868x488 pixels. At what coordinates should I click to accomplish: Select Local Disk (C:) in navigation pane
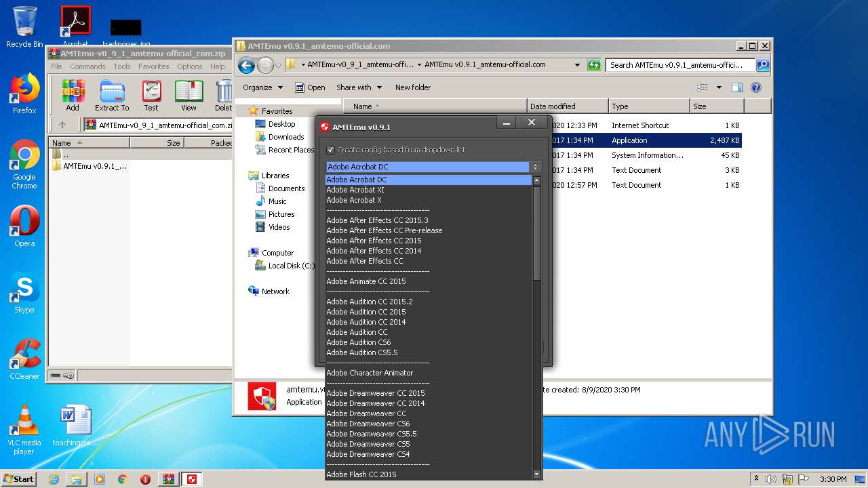pyautogui.click(x=284, y=266)
